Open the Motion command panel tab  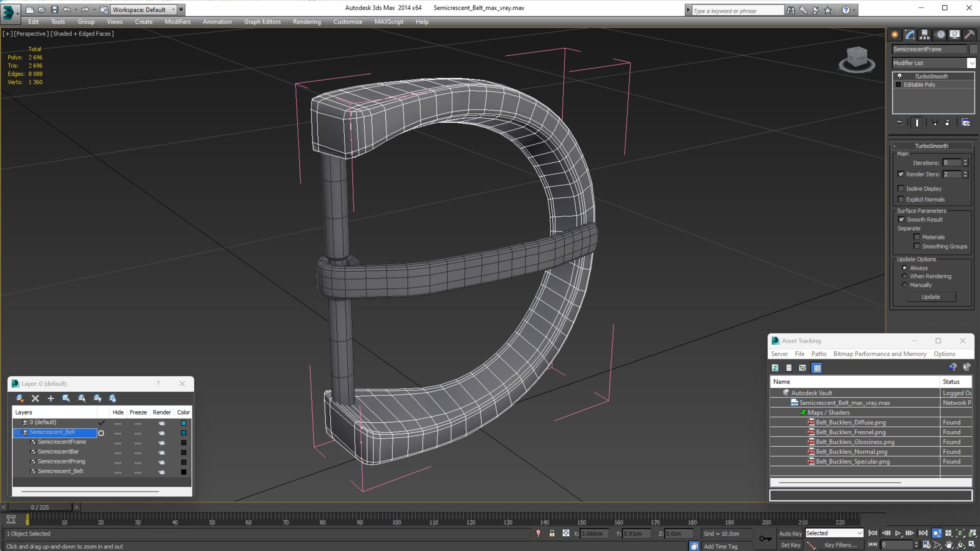tap(940, 35)
